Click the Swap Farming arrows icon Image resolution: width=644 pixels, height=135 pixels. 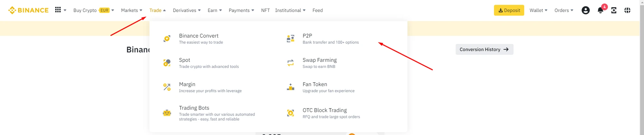[x=290, y=63]
